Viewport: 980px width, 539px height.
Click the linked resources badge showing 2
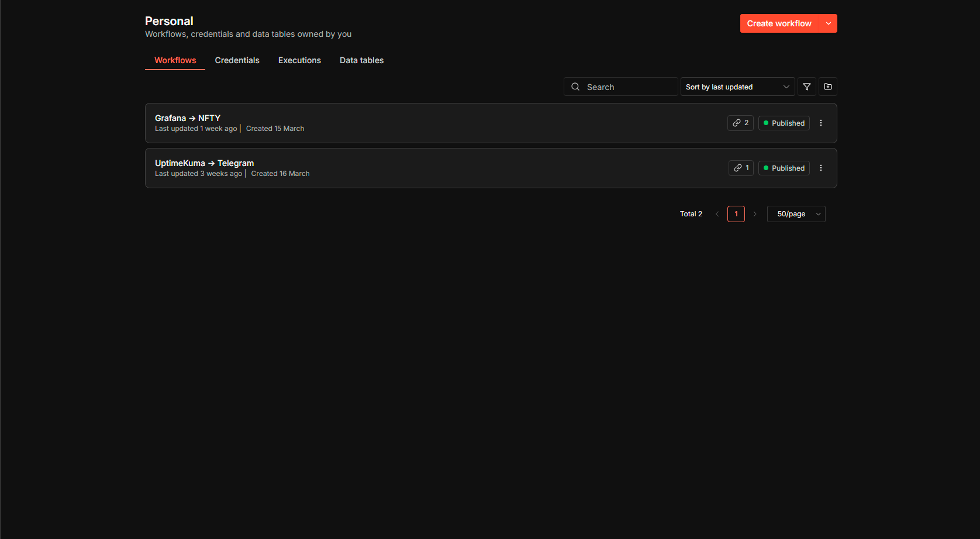click(740, 123)
